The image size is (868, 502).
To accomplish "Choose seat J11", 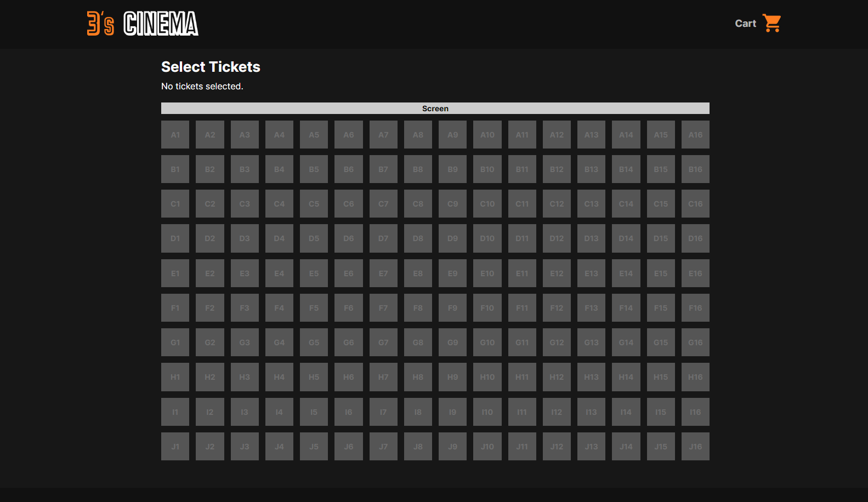I will tap(522, 447).
